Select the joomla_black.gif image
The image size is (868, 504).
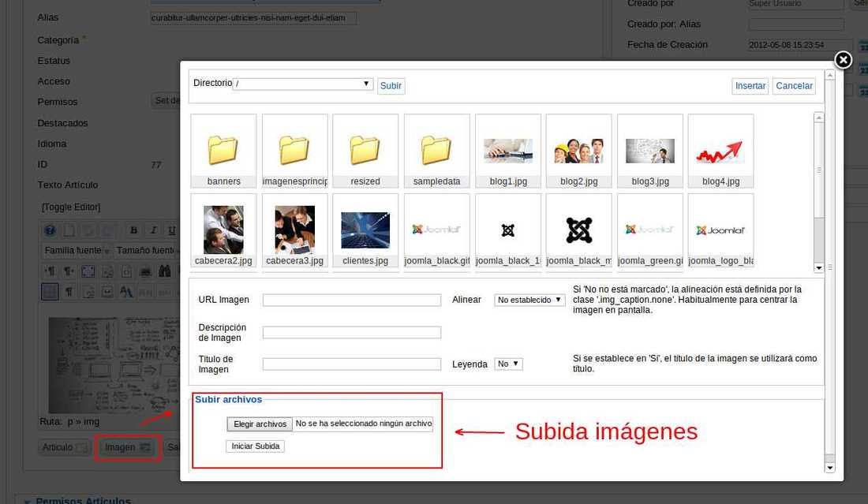coord(437,230)
